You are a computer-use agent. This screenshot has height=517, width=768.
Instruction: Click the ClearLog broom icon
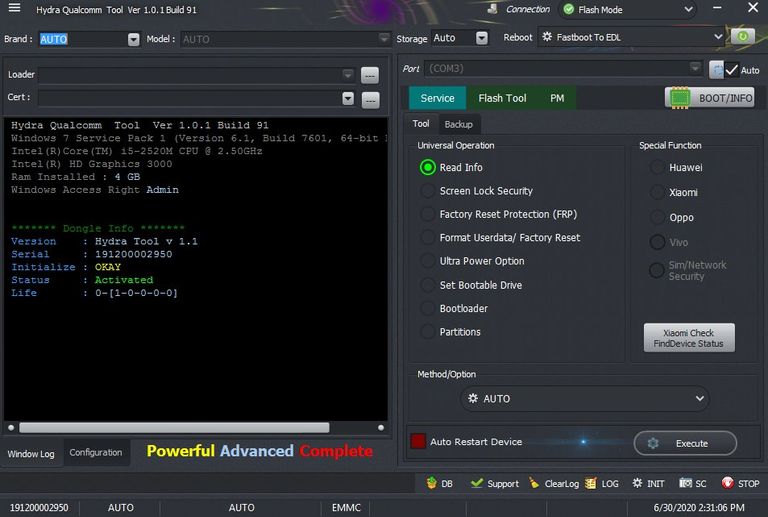click(534, 483)
